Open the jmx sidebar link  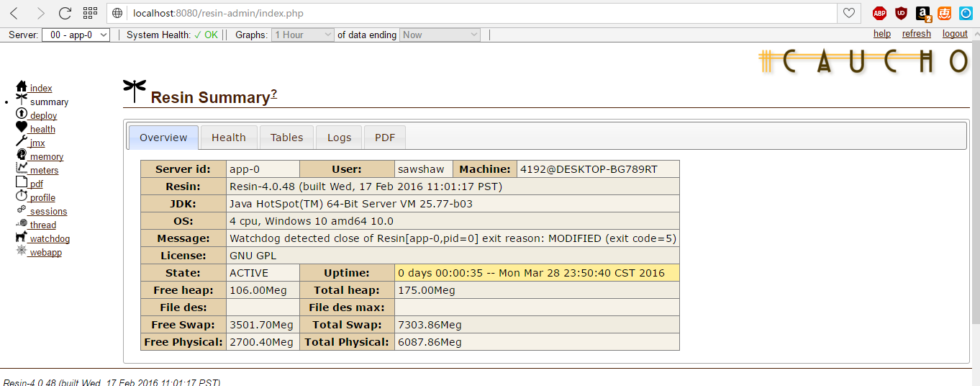click(x=37, y=143)
